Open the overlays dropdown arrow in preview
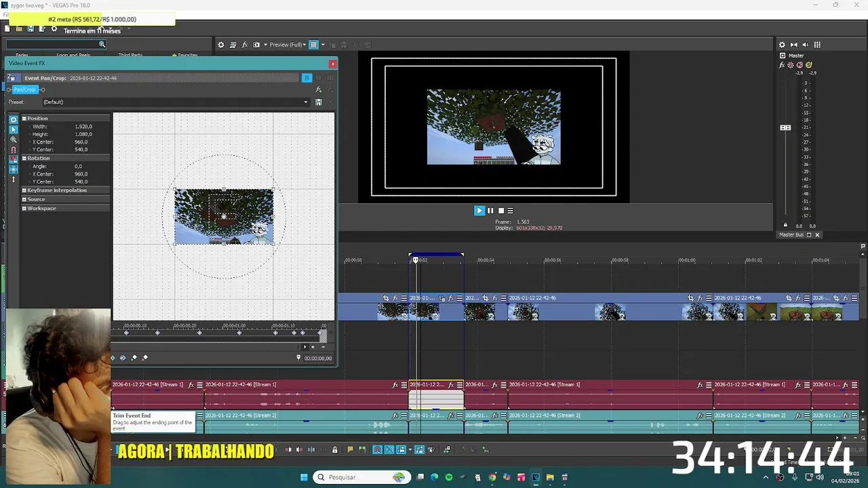868x488 pixels. [x=322, y=45]
